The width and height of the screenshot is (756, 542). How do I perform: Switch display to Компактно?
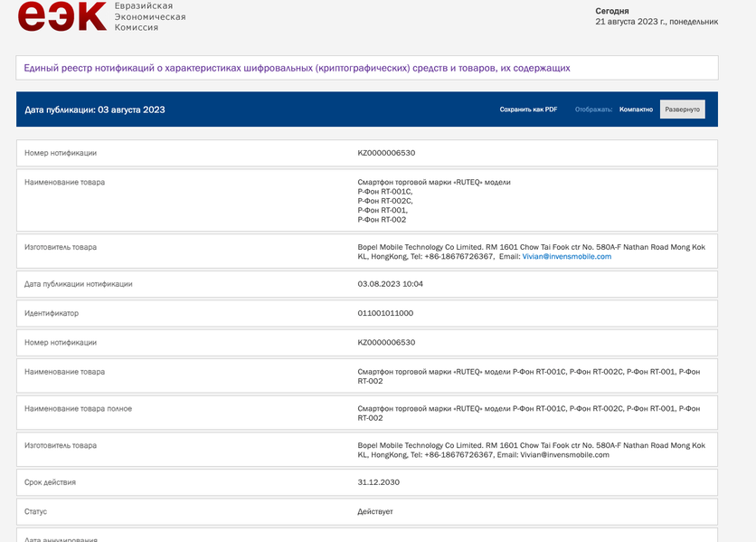coord(636,109)
